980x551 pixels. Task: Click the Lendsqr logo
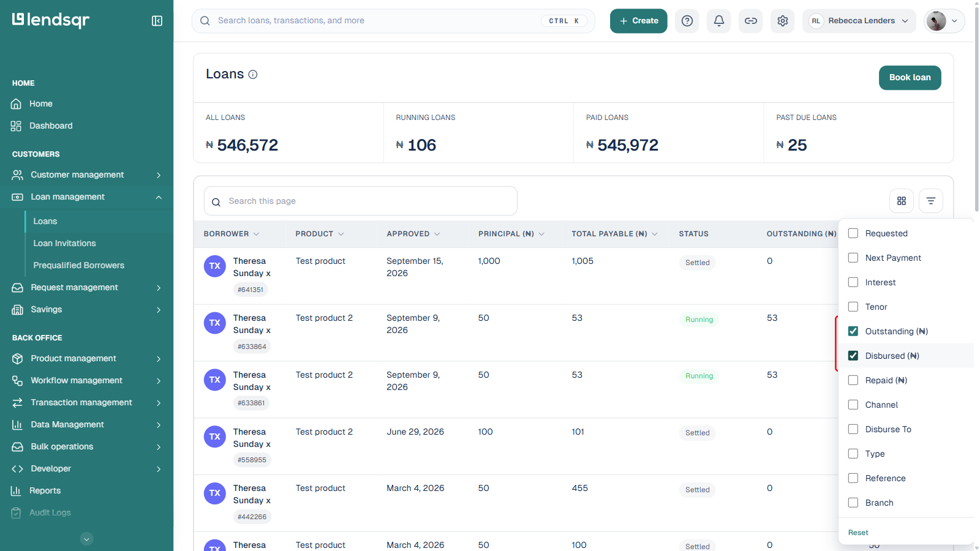tap(51, 20)
